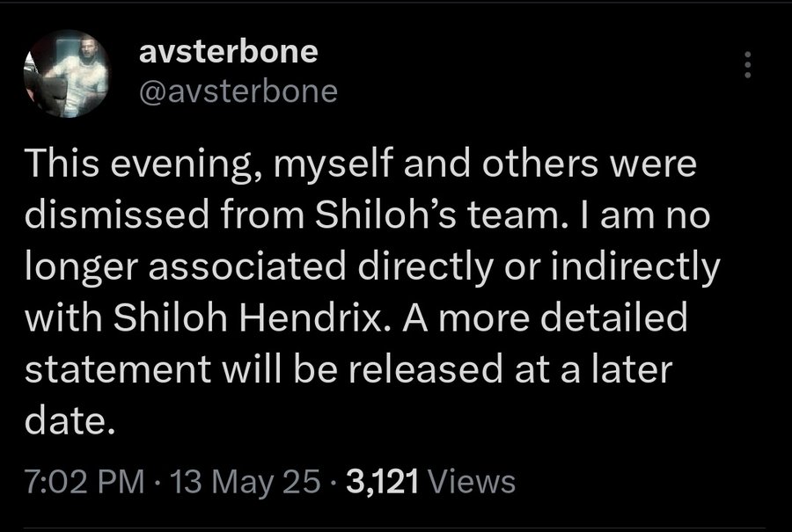Click "statement will be released" text
This screenshot has height=532, width=792.
(x=264, y=369)
